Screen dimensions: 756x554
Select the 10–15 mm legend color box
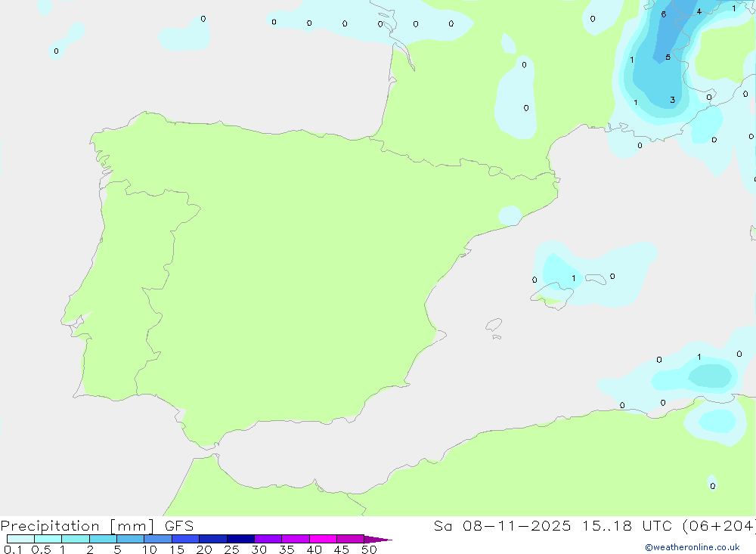point(158,539)
